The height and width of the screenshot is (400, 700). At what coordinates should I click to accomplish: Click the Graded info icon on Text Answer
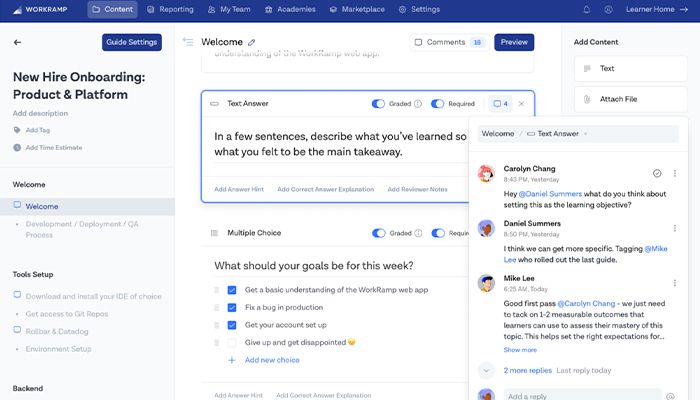pyautogui.click(x=418, y=104)
